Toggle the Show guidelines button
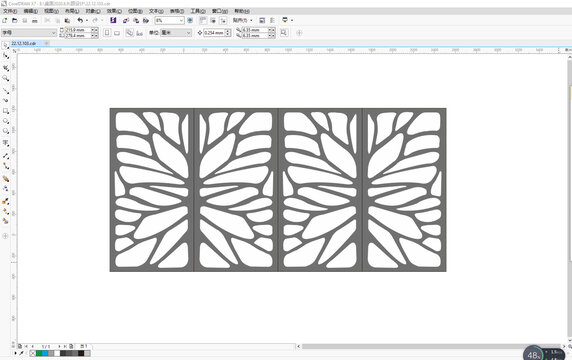The height and width of the screenshot is (360, 572). click(223, 20)
